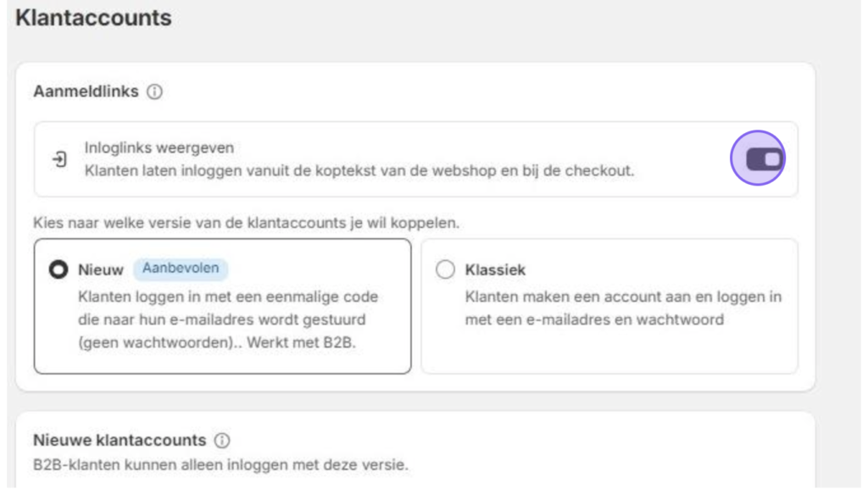Viewport: 868px width, 489px height.
Task: Click the B2B-klanten kunnen alleen inloggen text
Action: pyautogui.click(x=220, y=464)
